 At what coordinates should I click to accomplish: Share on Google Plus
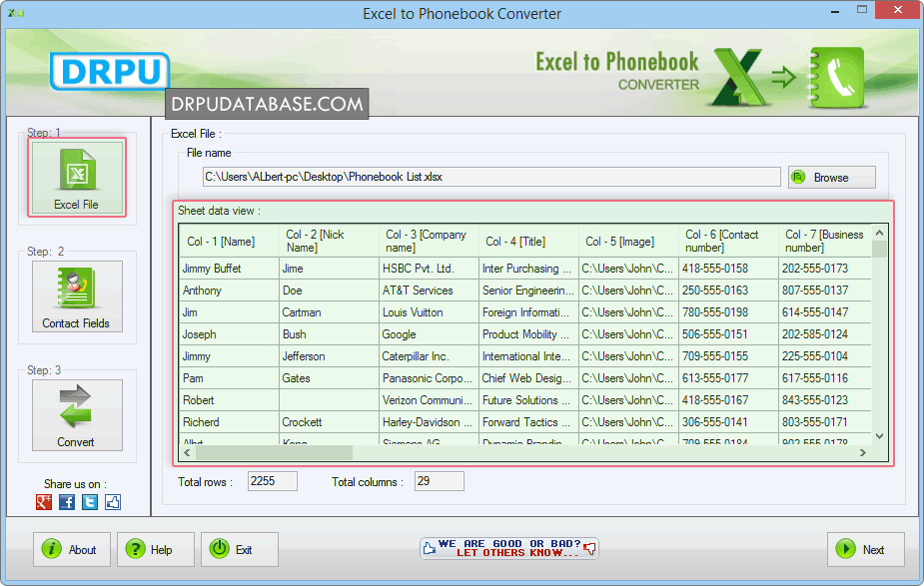[x=44, y=502]
